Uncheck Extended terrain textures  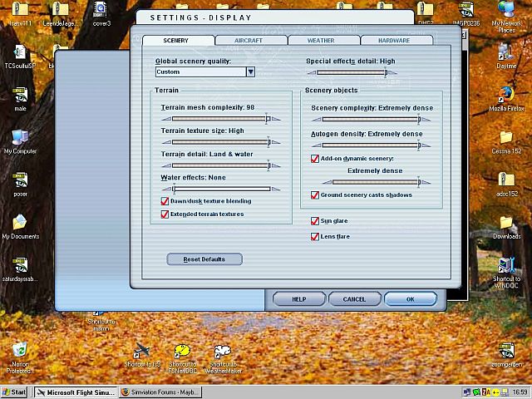click(165, 214)
